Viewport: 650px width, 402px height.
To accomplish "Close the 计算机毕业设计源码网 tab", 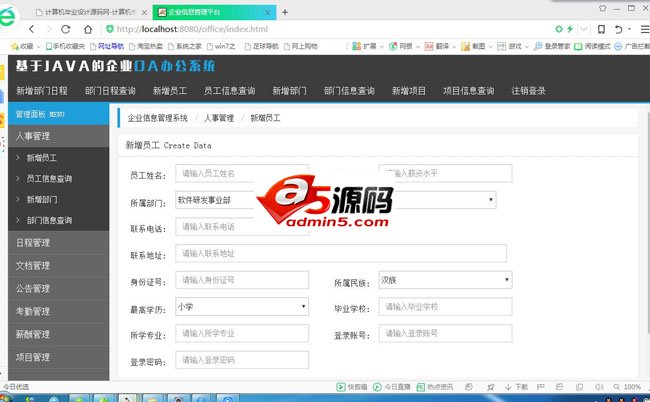I will pos(144,12).
